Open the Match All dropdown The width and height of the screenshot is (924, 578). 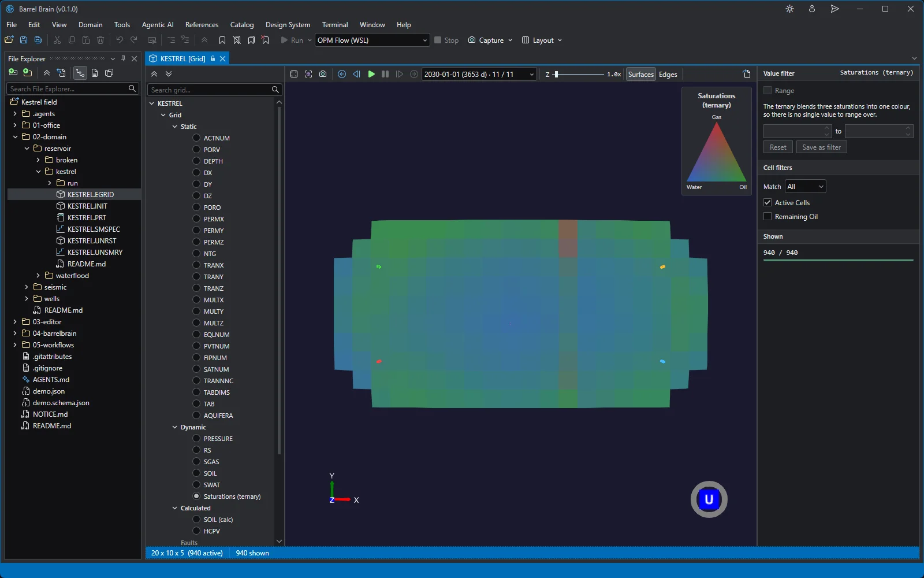tap(805, 186)
